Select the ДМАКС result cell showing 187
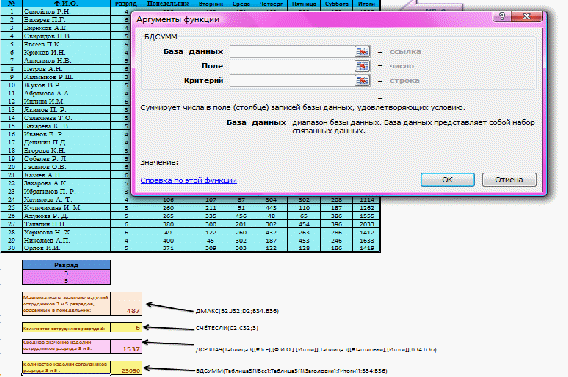568x377 pixels. tap(126, 303)
